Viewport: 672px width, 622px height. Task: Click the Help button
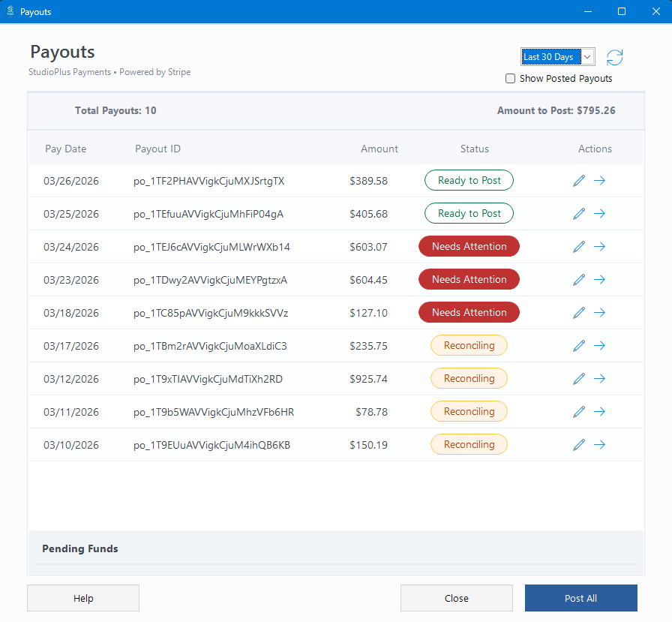click(x=83, y=598)
